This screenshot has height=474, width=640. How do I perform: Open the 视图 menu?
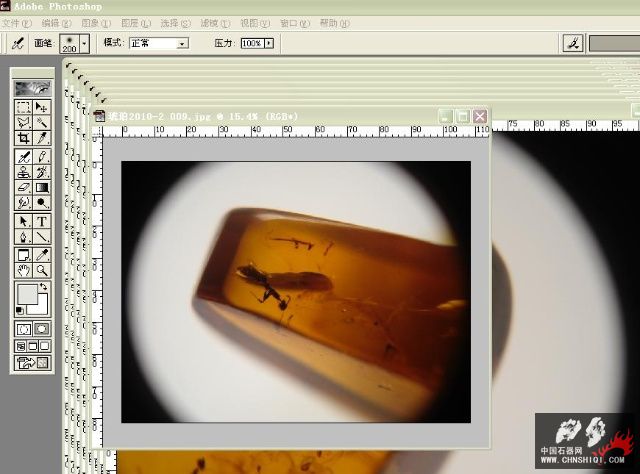pyautogui.click(x=255, y=24)
